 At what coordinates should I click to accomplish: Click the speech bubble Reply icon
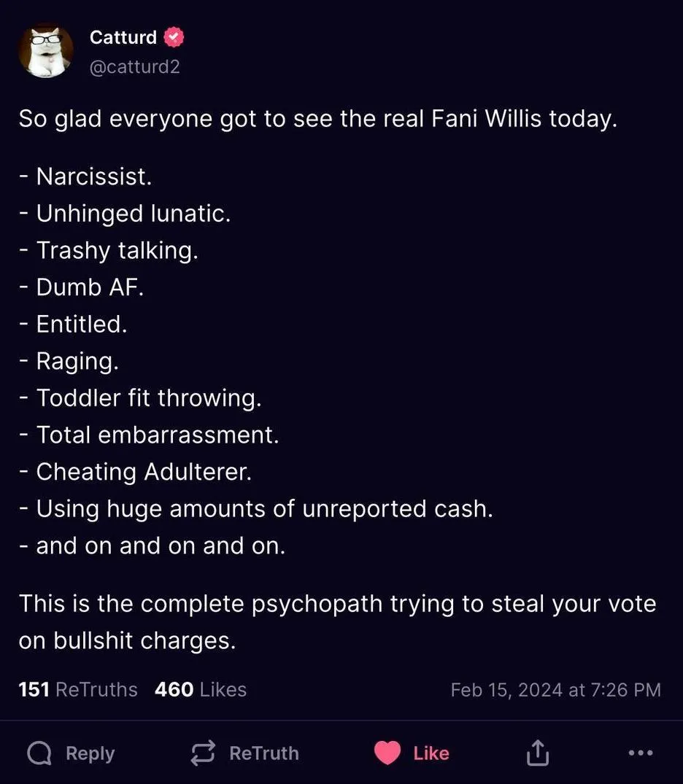pyautogui.click(x=39, y=753)
